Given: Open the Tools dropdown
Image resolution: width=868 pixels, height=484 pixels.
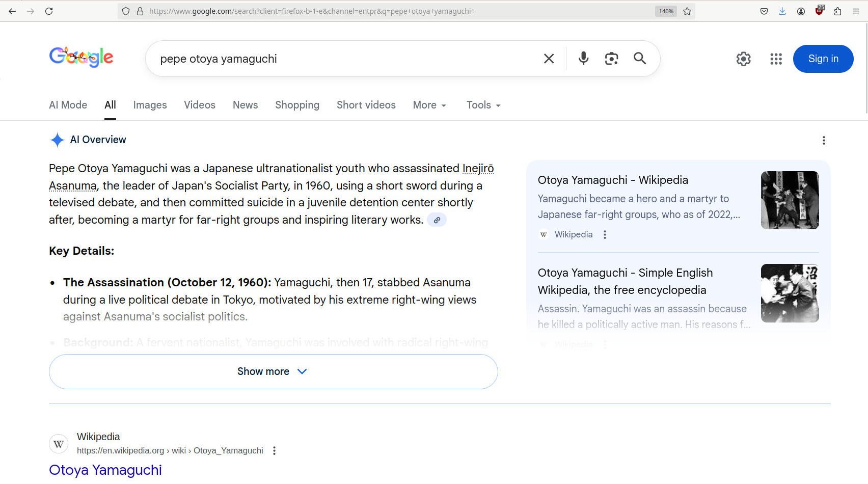Looking at the screenshot, I should pos(484,105).
